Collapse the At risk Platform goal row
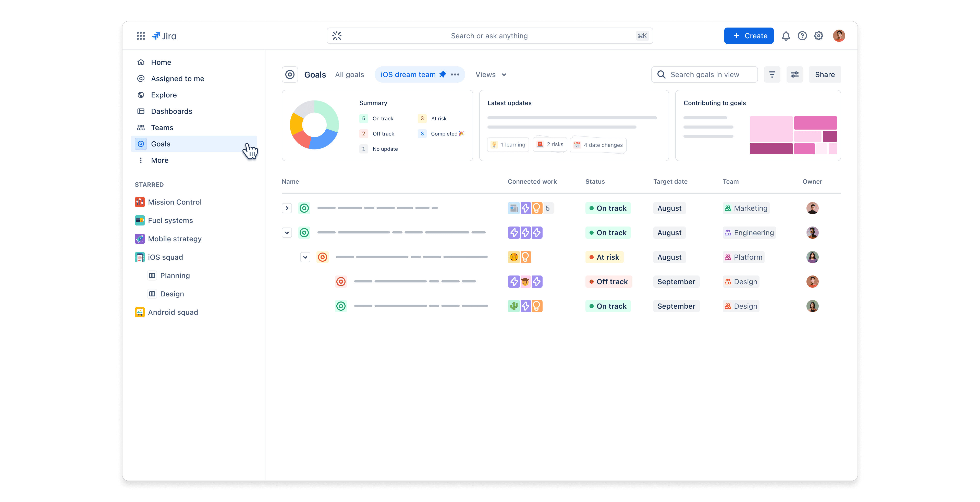The height and width of the screenshot is (502, 980). [x=305, y=257]
